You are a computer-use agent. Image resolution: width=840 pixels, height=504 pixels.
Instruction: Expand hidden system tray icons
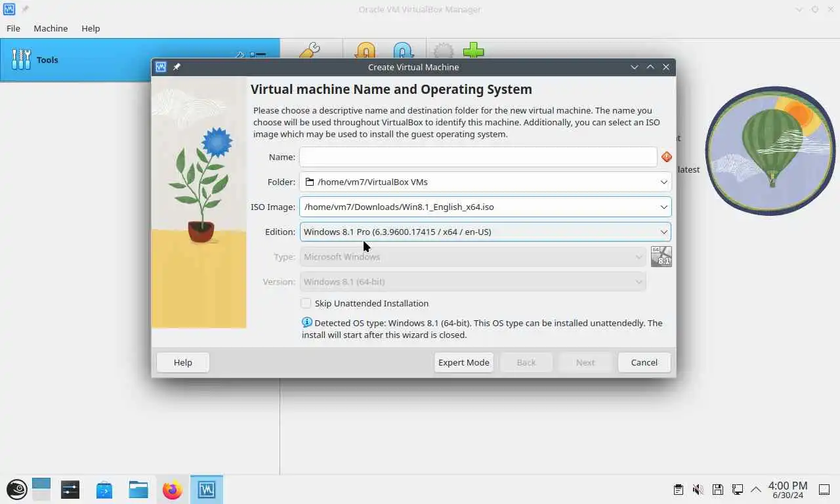click(756, 490)
